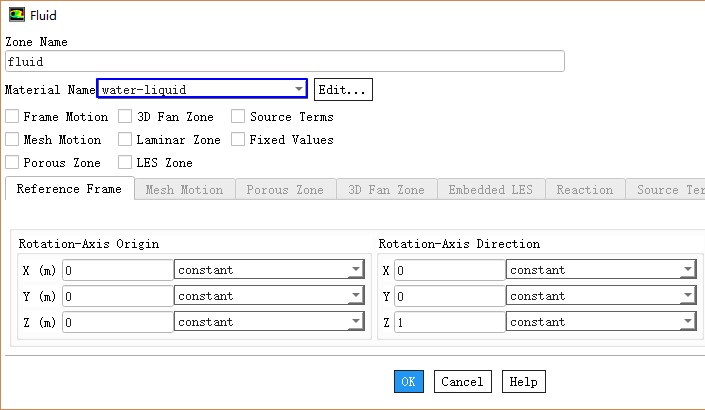The image size is (705, 410).
Task: Open direction X constant dropdown
Action: click(601, 270)
